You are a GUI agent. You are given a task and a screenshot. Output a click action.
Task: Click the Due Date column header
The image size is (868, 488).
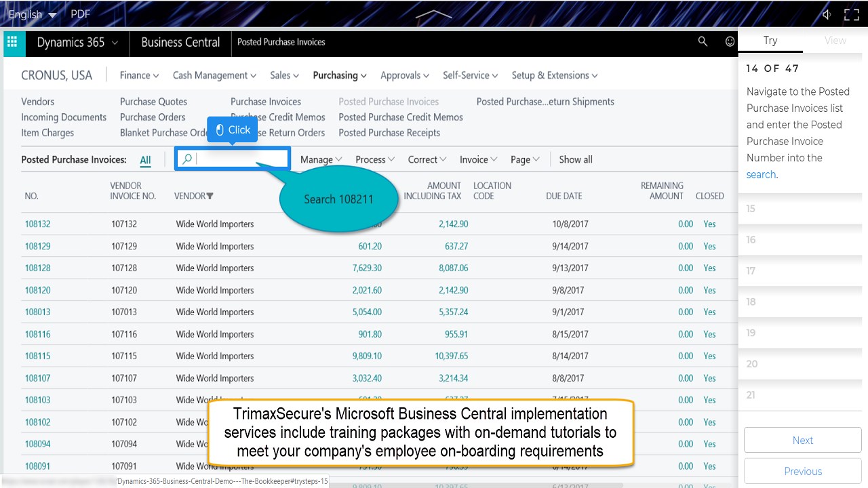click(x=564, y=196)
